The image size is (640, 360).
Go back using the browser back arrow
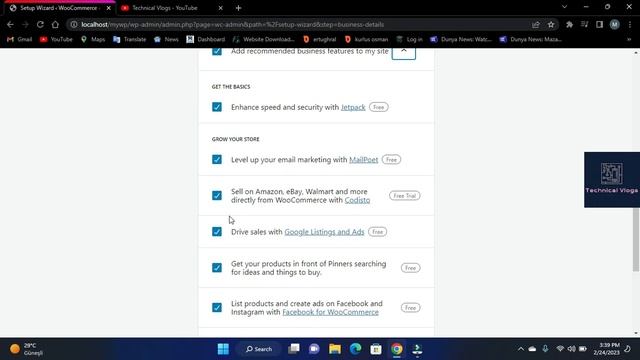pyautogui.click(x=10, y=24)
